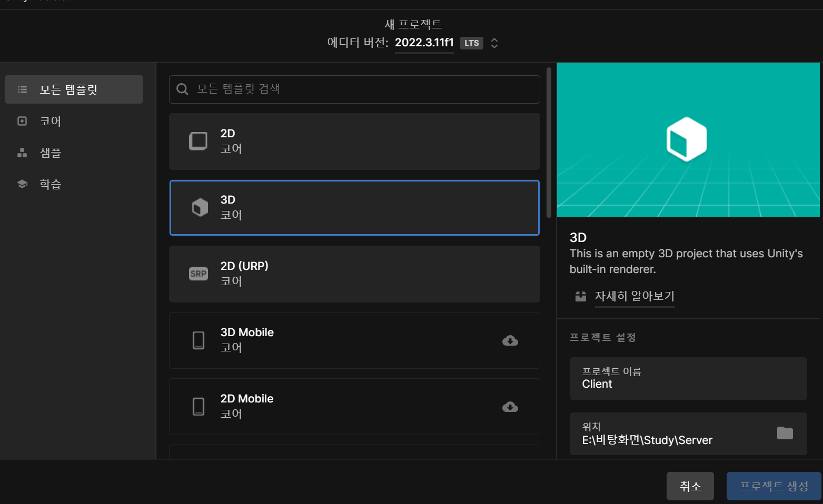Viewport: 823px width, 504px height.
Task: Choose the 2D Mobile template card
Action: 354,407
